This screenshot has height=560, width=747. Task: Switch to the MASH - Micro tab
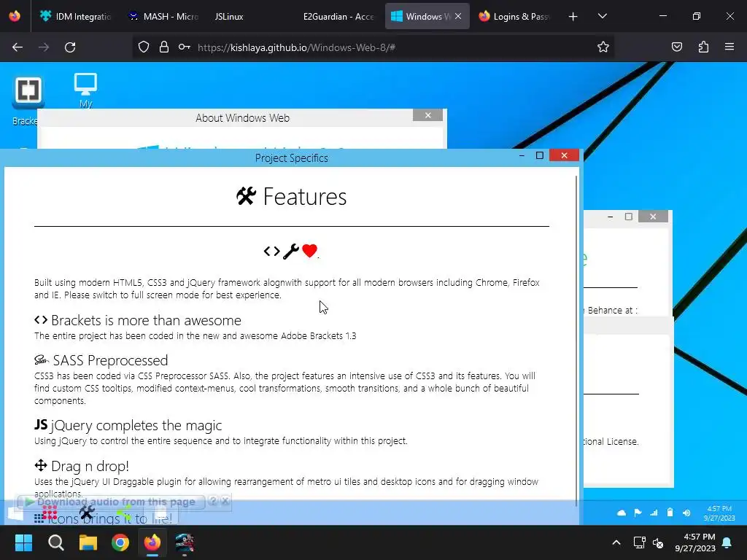coord(163,16)
